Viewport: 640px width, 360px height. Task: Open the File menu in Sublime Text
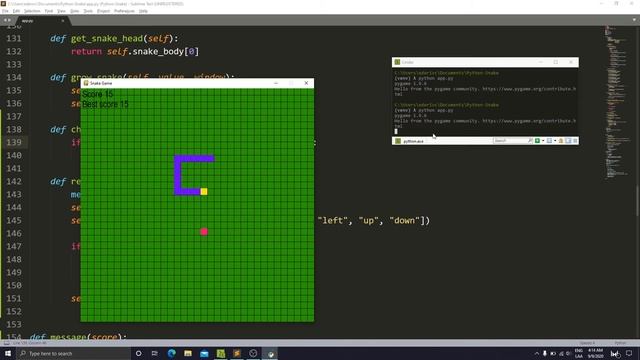point(5,11)
